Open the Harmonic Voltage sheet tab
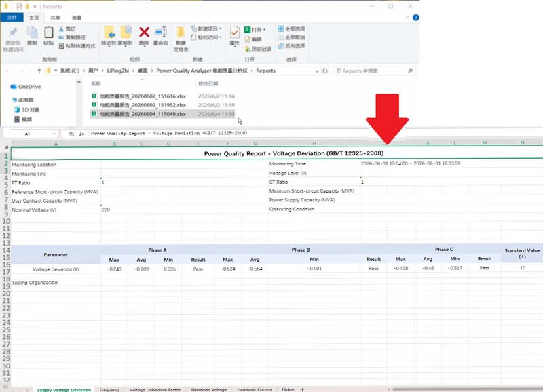Viewport: 543px width, 392px height. pos(209,389)
